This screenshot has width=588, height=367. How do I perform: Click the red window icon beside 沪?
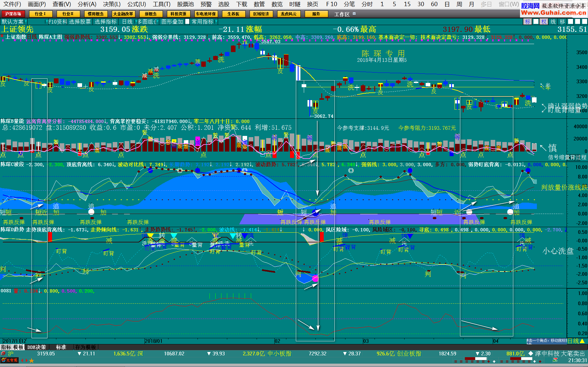click(3, 354)
